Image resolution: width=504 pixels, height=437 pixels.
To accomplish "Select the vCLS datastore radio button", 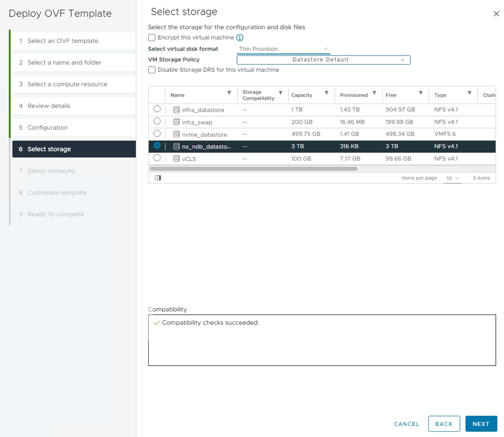I will tap(157, 158).
